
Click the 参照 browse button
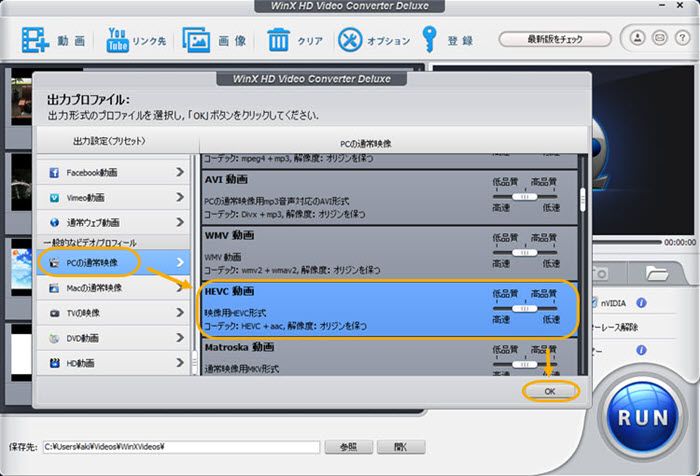348,447
